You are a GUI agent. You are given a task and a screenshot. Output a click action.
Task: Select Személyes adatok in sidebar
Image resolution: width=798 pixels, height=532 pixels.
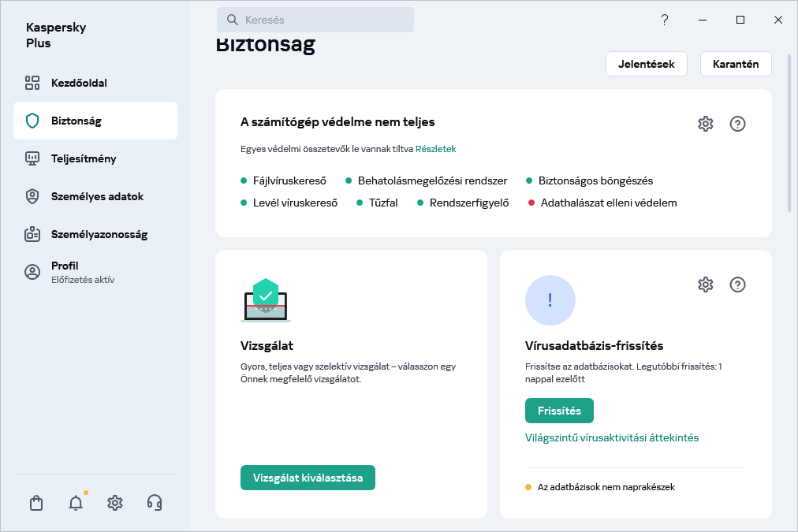[97, 196]
